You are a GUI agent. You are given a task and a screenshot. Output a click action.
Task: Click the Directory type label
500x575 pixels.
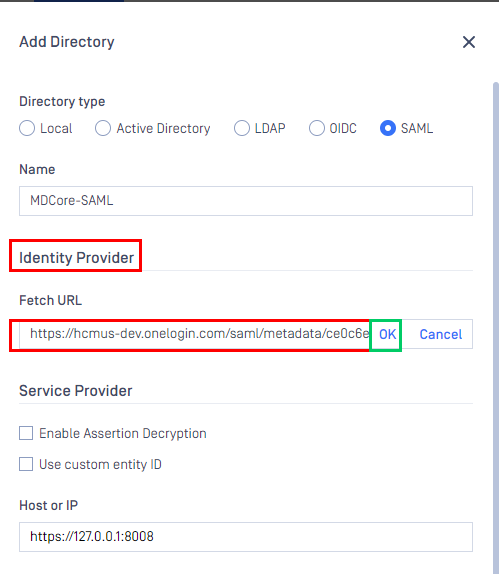point(62,102)
